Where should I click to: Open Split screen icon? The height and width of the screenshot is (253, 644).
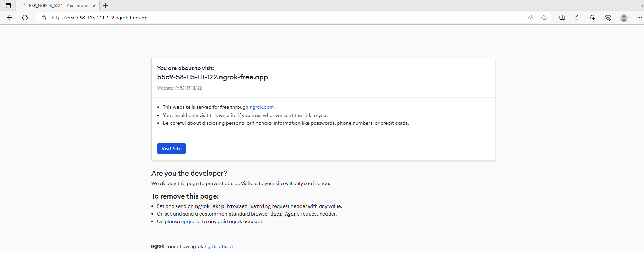[x=562, y=18]
